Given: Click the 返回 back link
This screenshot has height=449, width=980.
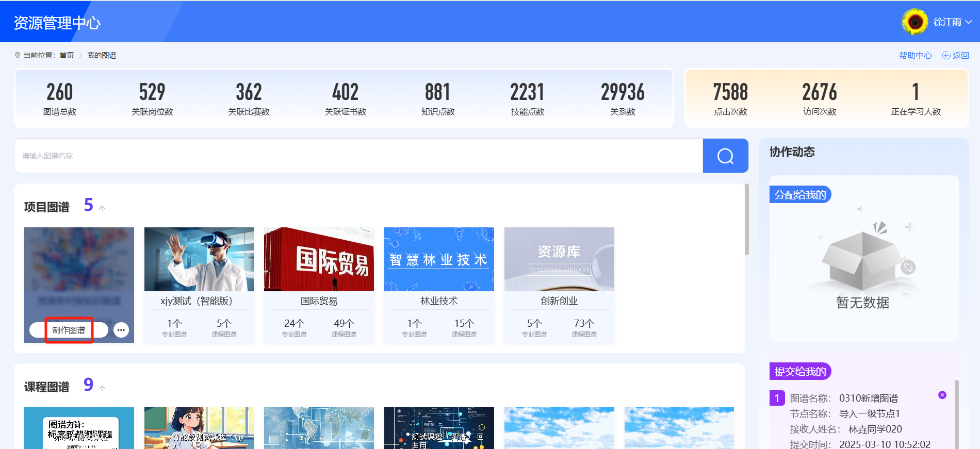Looking at the screenshot, I should [956, 55].
